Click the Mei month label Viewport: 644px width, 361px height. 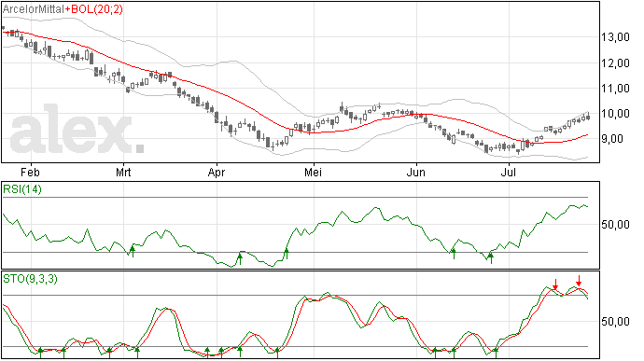click(x=313, y=172)
